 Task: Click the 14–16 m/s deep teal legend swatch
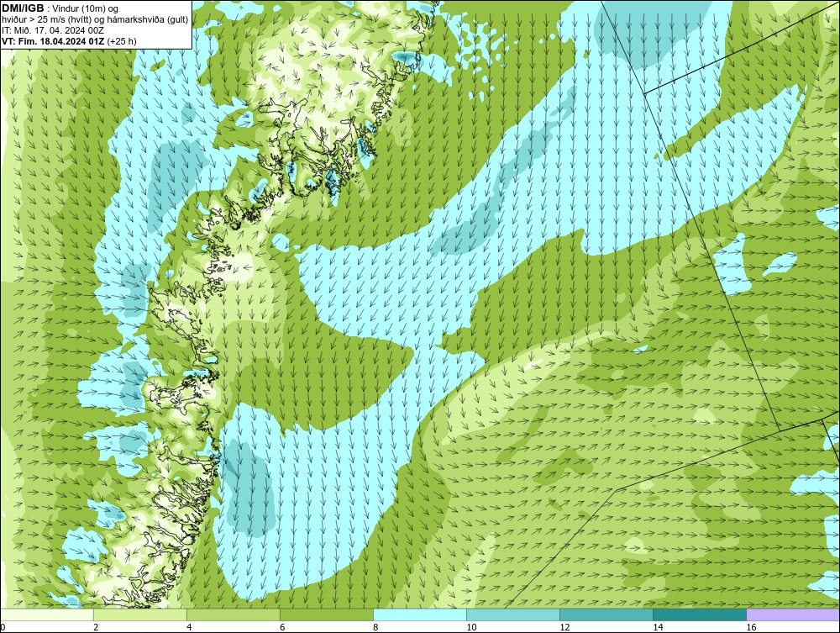point(700,615)
